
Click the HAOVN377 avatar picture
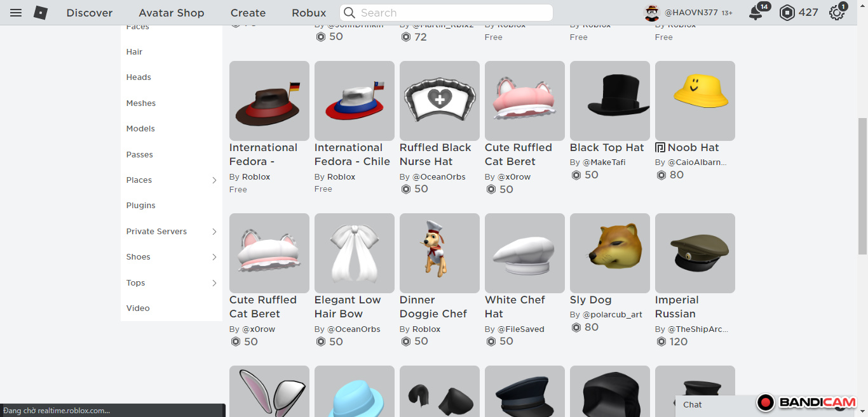(652, 13)
